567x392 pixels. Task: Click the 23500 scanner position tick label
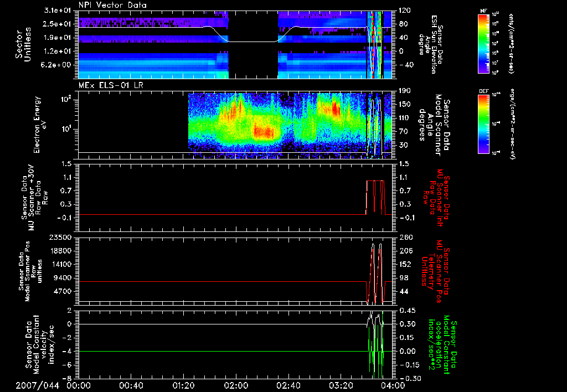60,237
